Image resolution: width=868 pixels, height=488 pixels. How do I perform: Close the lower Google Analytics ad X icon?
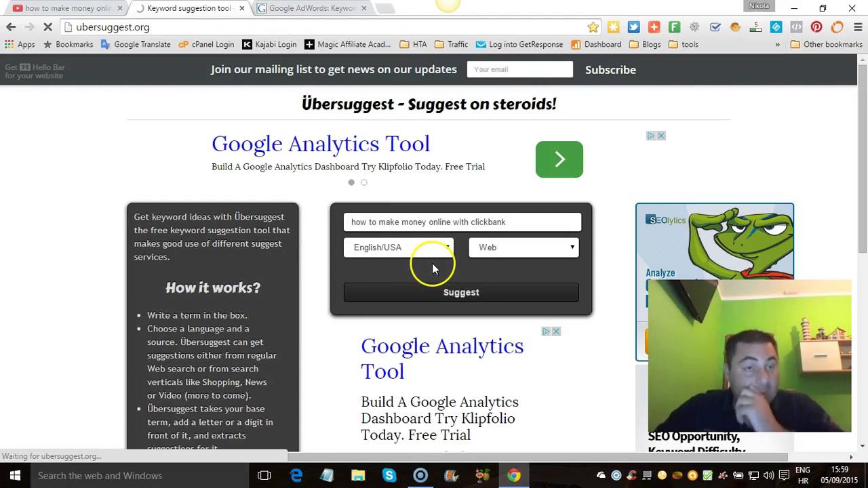(x=556, y=331)
